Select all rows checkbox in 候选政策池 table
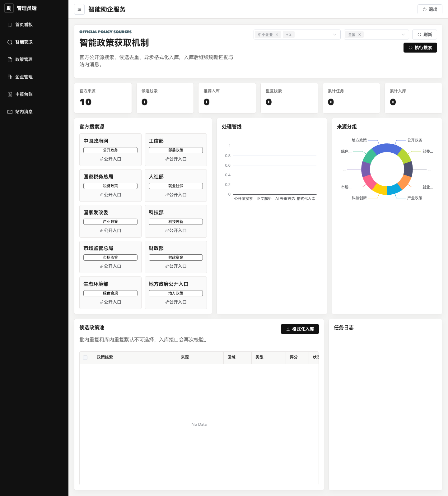This screenshot has width=448, height=496. point(85,358)
